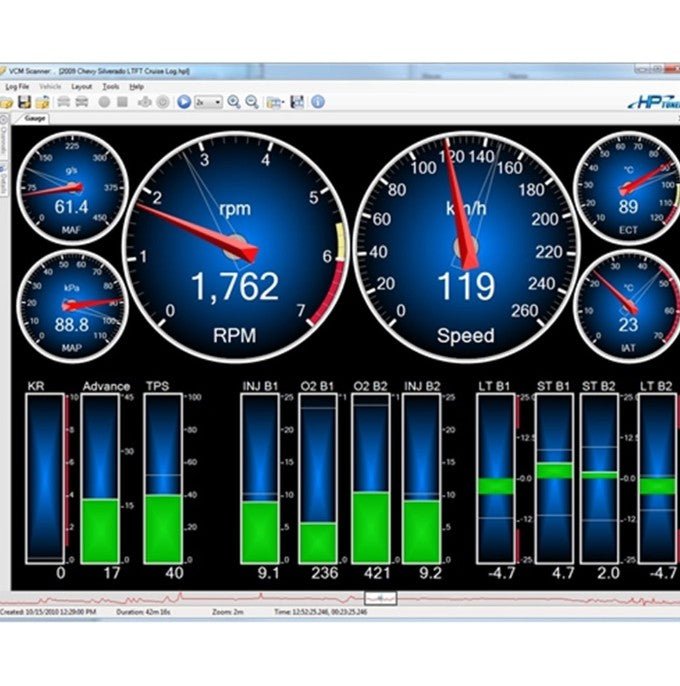Image resolution: width=680 pixels, height=686 pixels.
Task: Open the Tools menu
Action: click(x=110, y=87)
